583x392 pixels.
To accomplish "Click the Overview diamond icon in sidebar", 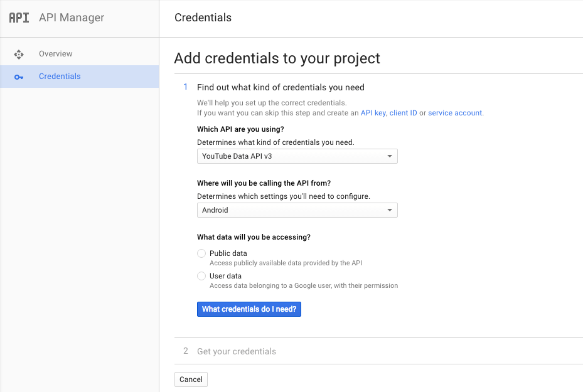I will pyautogui.click(x=19, y=54).
